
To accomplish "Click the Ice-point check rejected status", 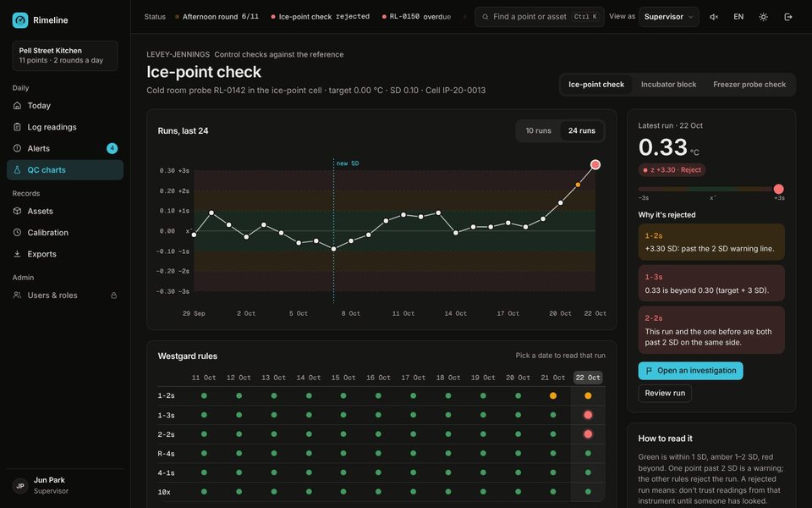I will [320, 17].
